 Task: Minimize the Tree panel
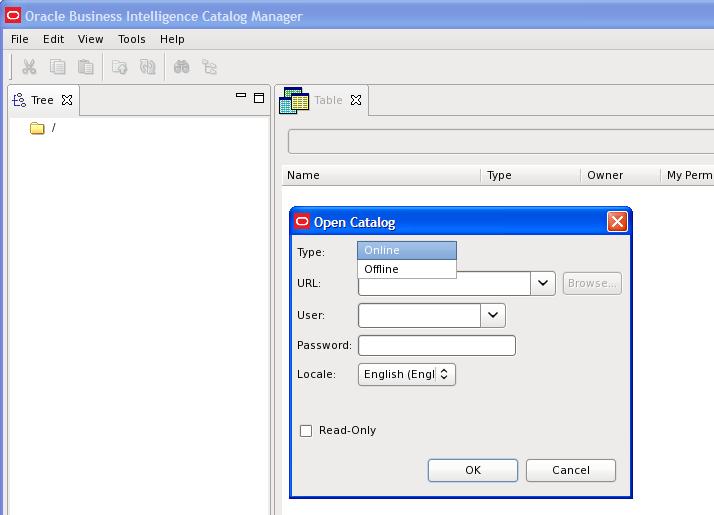pos(241,96)
